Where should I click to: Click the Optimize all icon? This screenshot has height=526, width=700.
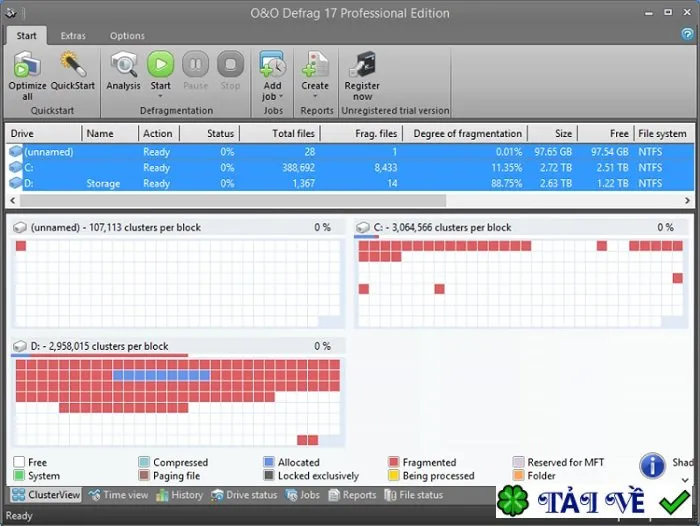point(27,64)
